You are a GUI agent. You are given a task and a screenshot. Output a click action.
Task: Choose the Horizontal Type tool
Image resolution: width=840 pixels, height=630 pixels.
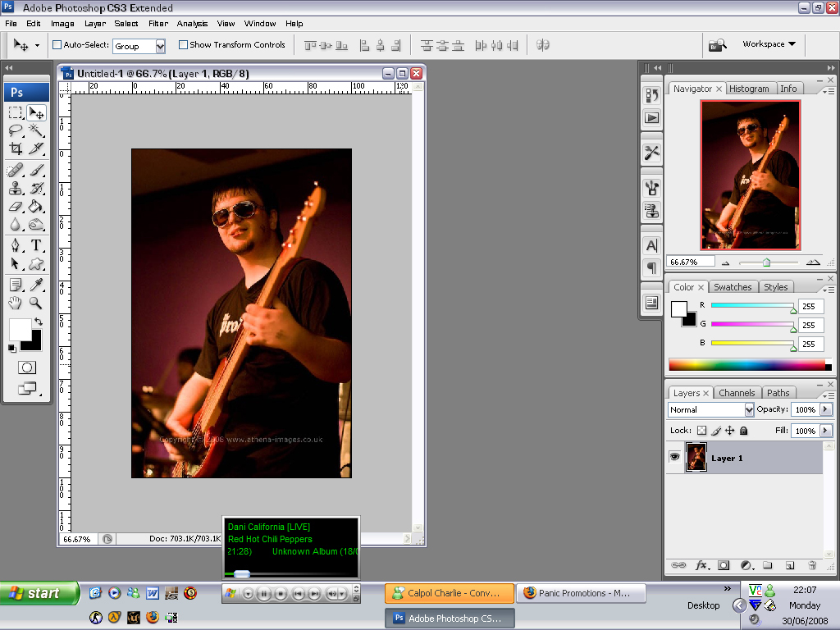(x=36, y=245)
